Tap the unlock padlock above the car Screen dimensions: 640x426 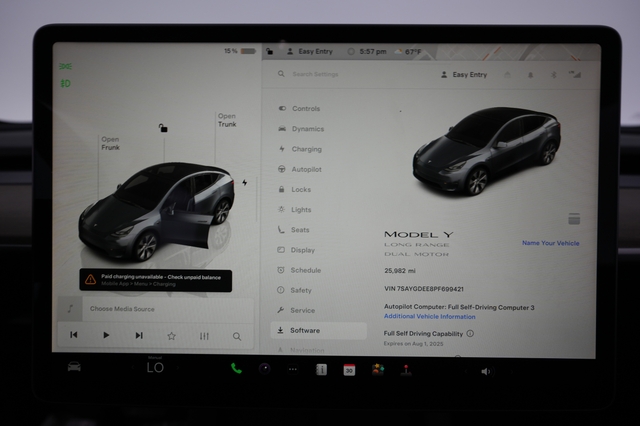(x=163, y=128)
